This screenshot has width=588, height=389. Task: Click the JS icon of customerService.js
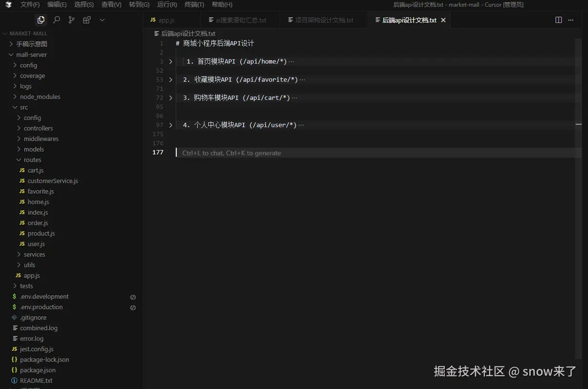tap(22, 181)
